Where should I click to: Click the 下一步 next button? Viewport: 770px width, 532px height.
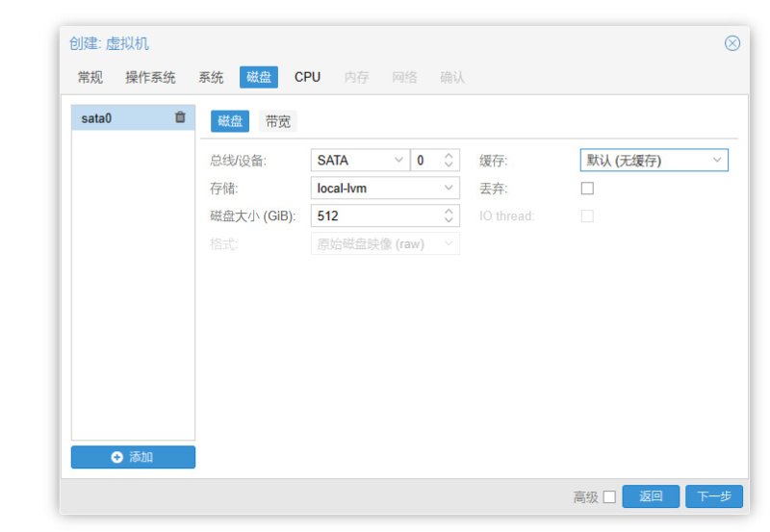pyautogui.click(x=714, y=496)
